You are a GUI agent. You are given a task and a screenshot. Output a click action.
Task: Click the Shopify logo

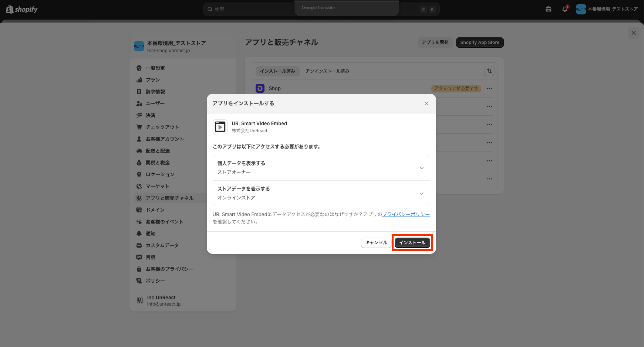(x=22, y=9)
